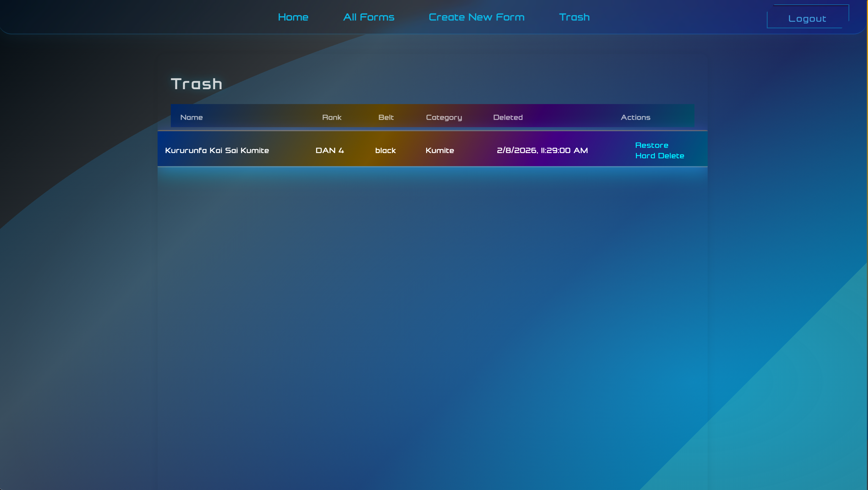This screenshot has width=868, height=490.
Task: Click the black belt cell
Action: 385,150
